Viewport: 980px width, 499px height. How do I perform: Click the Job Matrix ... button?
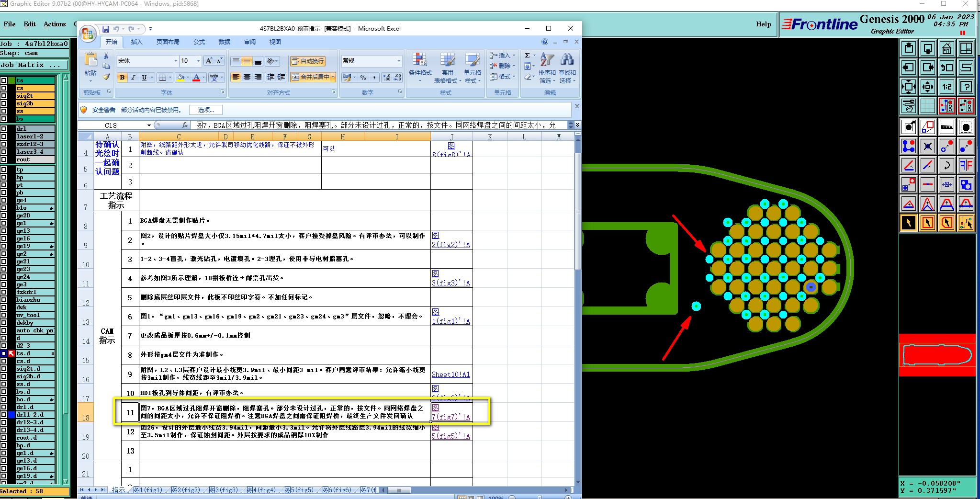pos(34,65)
